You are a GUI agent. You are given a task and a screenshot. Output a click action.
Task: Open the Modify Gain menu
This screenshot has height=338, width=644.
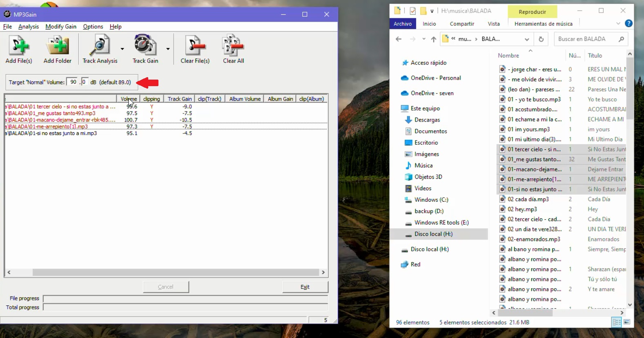tap(61, 27)
